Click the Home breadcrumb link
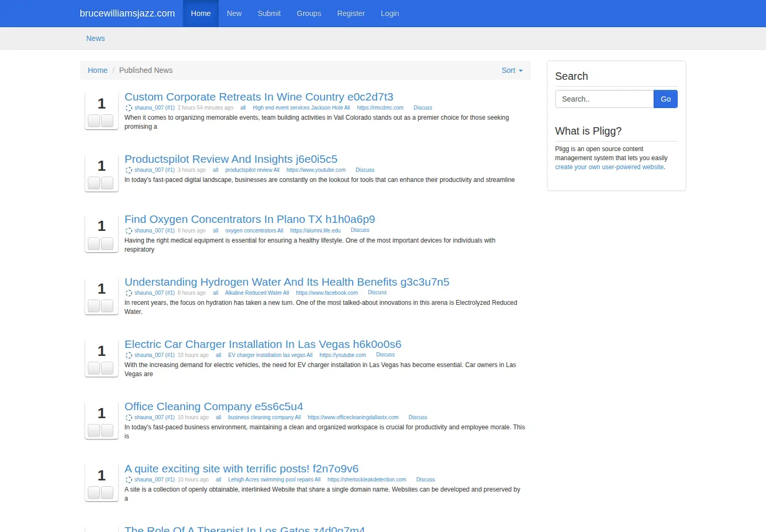Screen dimensions: 766x532 (x=97, y=70)
